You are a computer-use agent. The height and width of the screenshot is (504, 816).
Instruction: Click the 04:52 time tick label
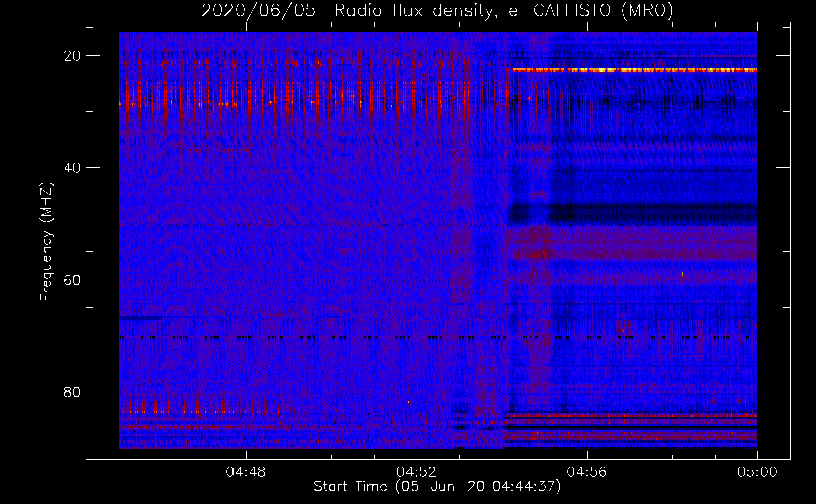pyautogui.click(x=417, y=472)
